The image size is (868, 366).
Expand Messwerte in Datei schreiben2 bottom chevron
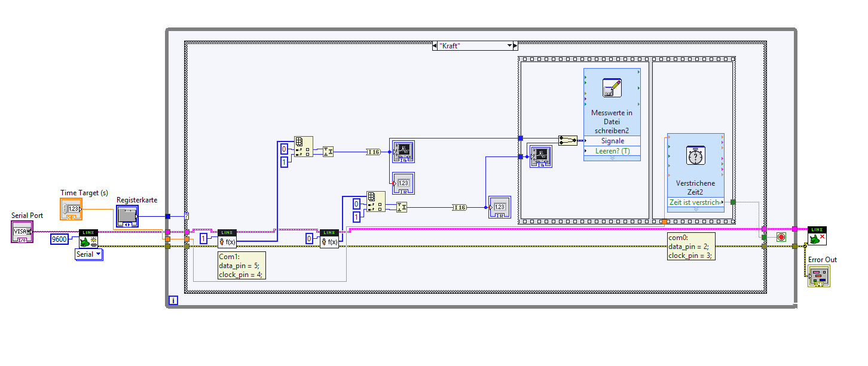tap(612, 158)
